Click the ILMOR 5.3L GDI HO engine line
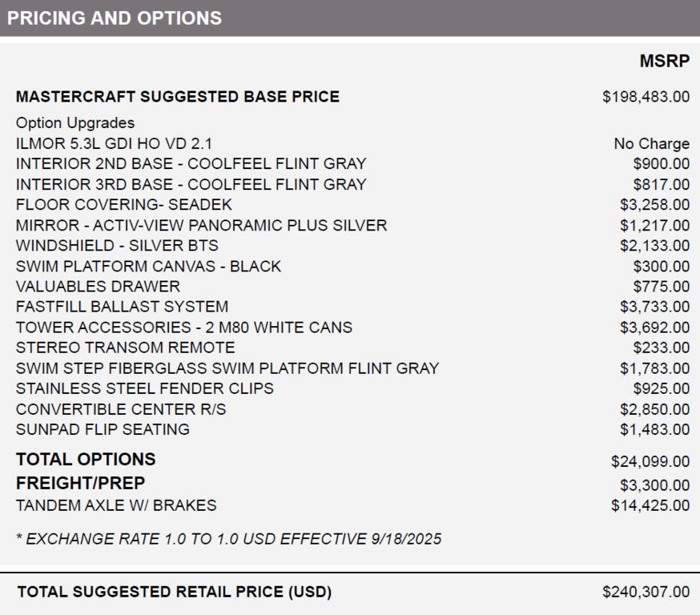Image resolution: width=700 pixels, height=615 pixels. tap(114, 143)
